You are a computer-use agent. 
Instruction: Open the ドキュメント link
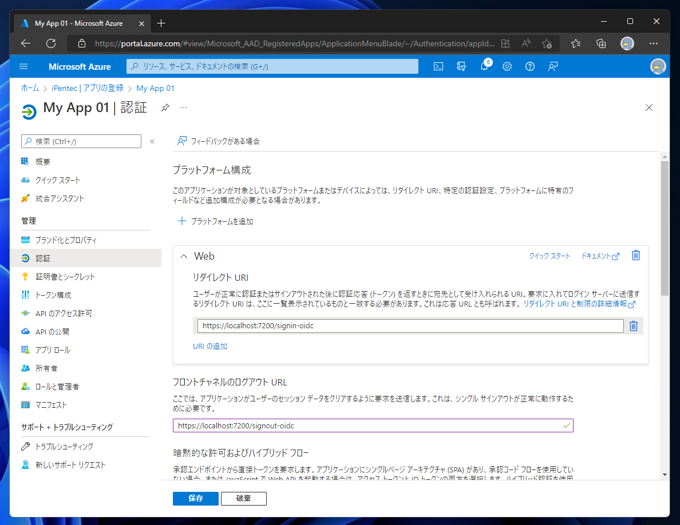(600, 256)
